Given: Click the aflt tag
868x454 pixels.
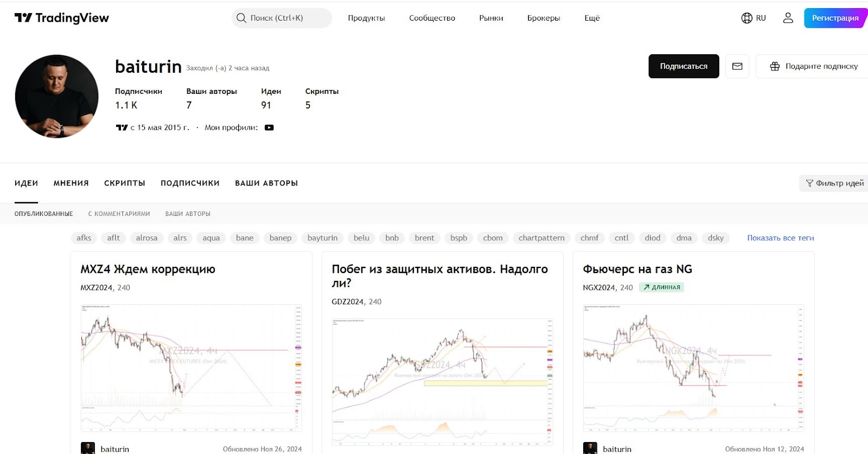Looking at the screenshot, I should 113,238.
